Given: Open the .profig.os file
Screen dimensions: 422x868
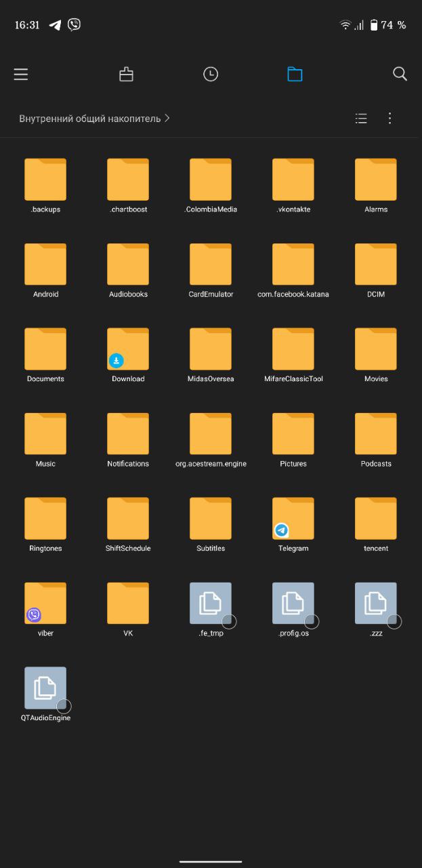Looking at the screenshot, I should tap(293, 604).
